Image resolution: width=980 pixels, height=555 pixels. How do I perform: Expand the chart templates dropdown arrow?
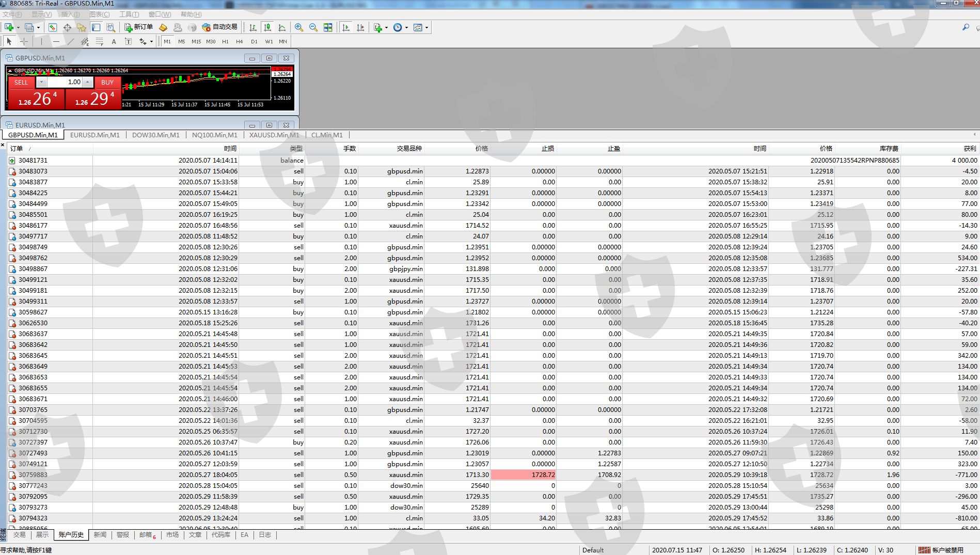coord(426,28)
